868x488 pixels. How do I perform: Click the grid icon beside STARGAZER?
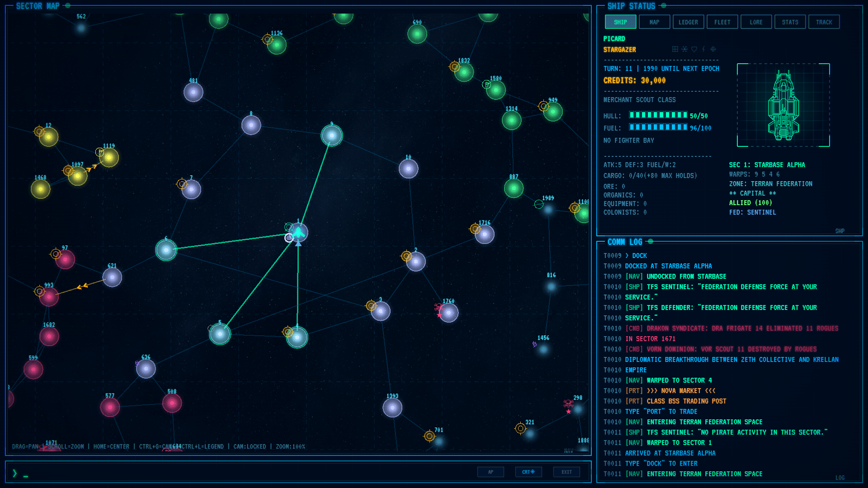(x=675, y=49)
